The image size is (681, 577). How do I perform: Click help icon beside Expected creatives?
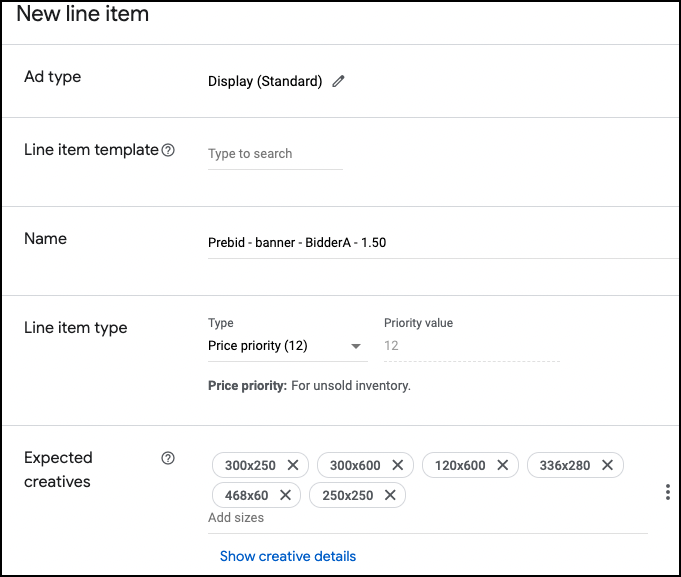168,458
